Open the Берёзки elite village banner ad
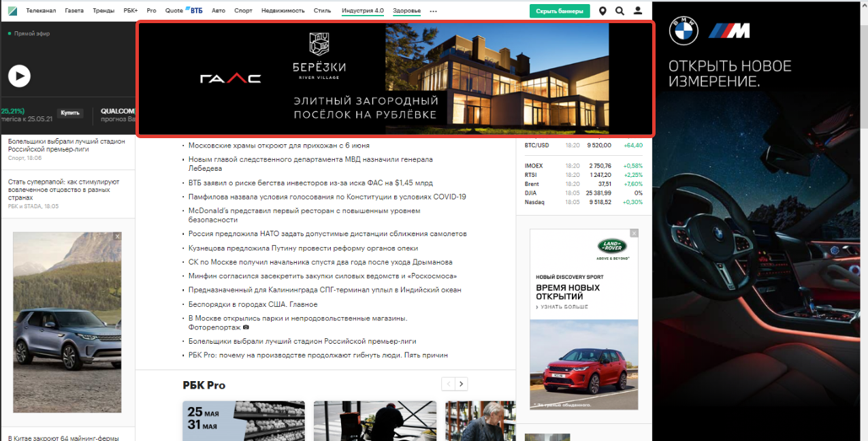This screenshot has width=868, height=441. (x=396, y=79)
